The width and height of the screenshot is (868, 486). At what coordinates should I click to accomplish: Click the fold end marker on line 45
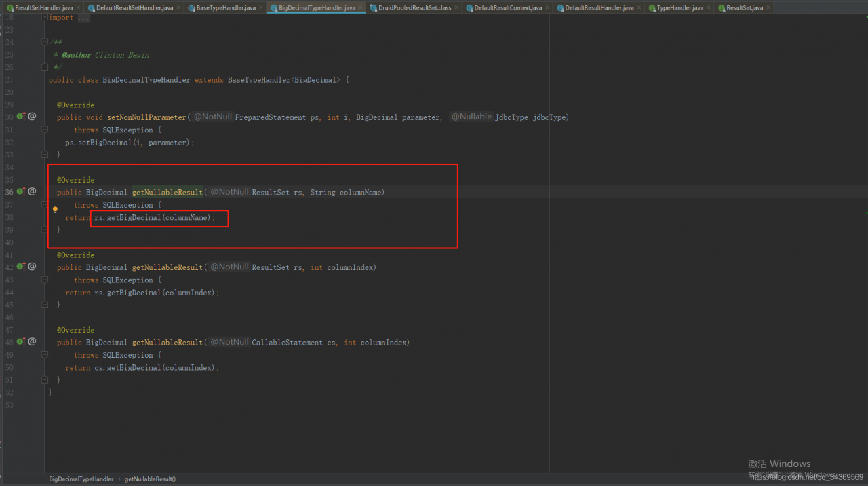click(x=45, y=305)
